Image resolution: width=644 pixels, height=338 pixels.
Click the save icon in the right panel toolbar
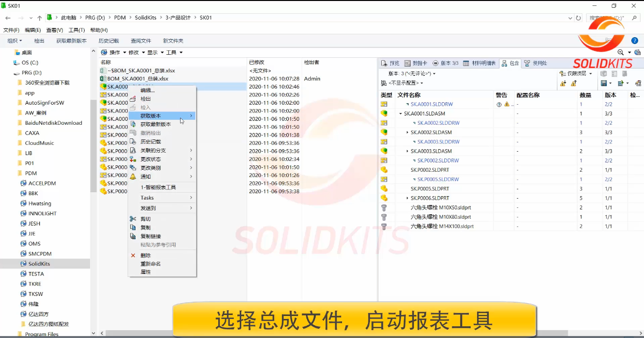603,84
